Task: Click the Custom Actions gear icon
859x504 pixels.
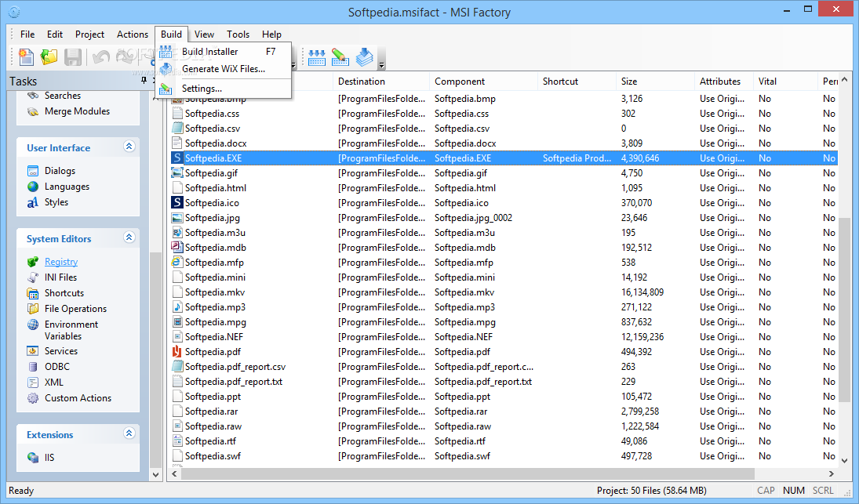Action: point(33,398)
